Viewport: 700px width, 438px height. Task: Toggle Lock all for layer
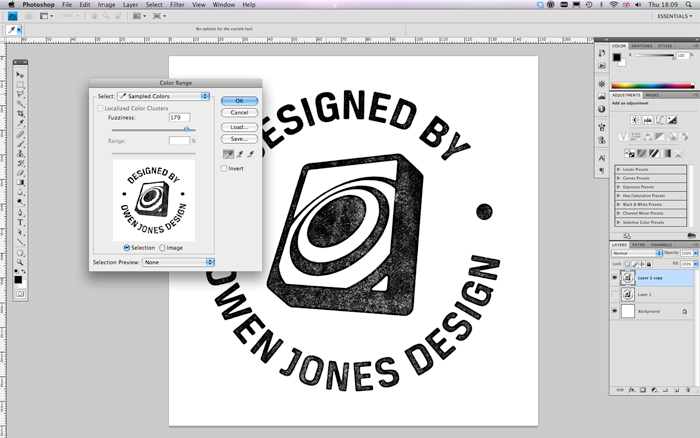point(649,264)
